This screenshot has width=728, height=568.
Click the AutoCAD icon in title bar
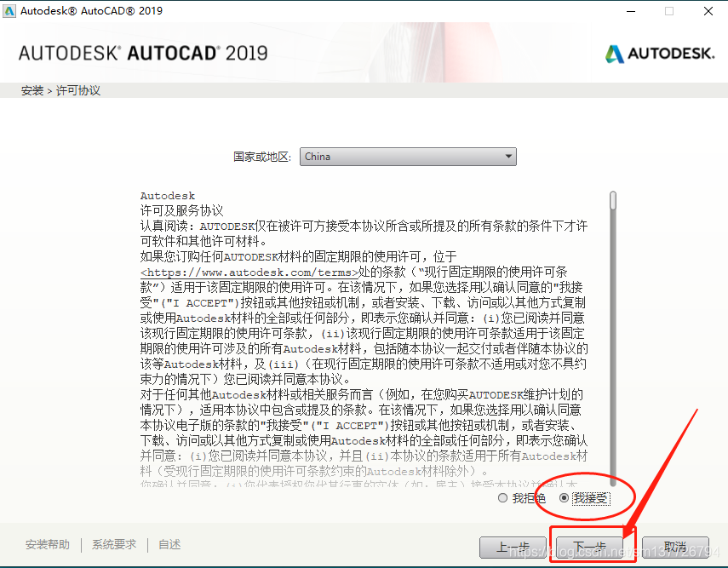pyautogui.click(x=9, y=11)
